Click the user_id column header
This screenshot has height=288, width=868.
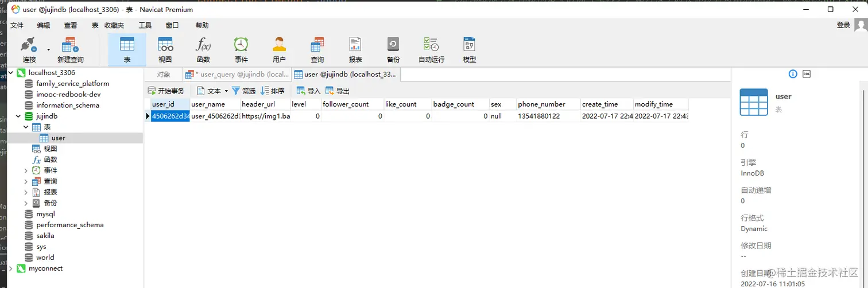coord(170,104)
